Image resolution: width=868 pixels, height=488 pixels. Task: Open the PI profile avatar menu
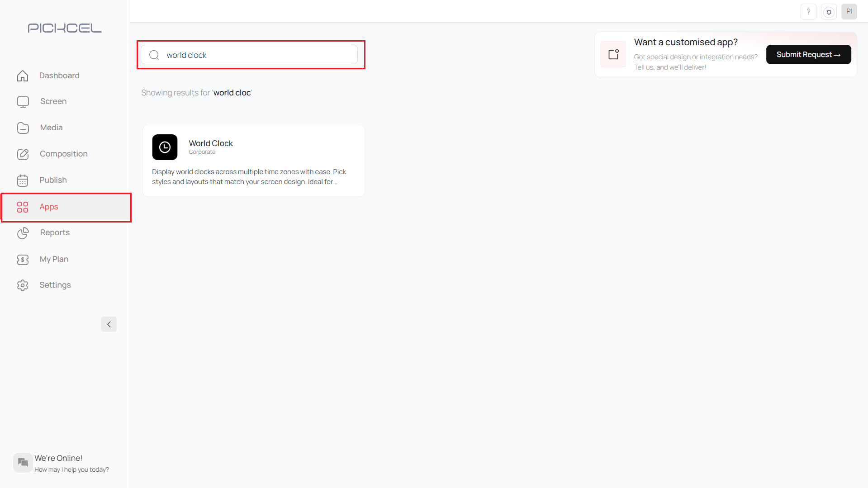click(x=849, y=12)
